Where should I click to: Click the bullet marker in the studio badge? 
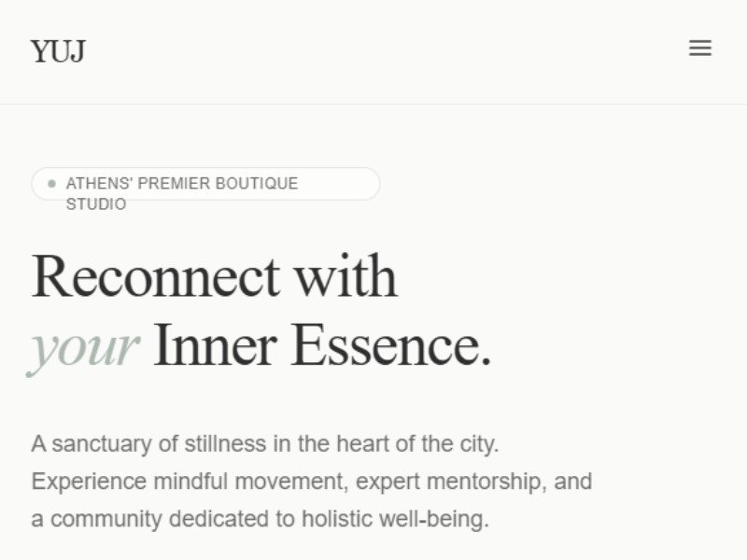point(50,184)
